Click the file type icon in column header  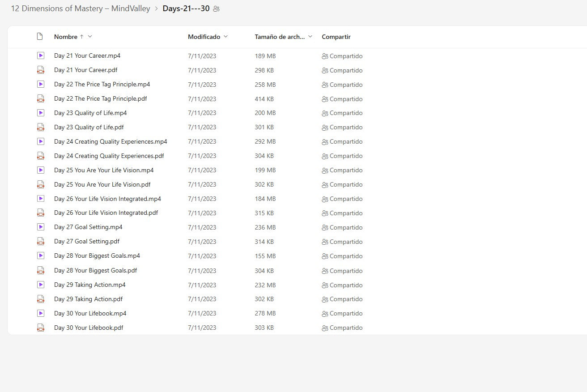[x=40, y=37]
